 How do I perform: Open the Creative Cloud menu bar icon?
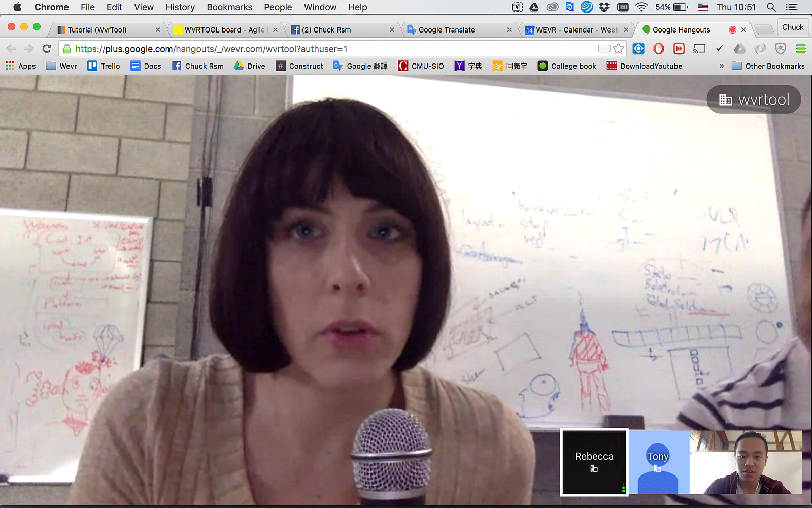pos(552,7)
